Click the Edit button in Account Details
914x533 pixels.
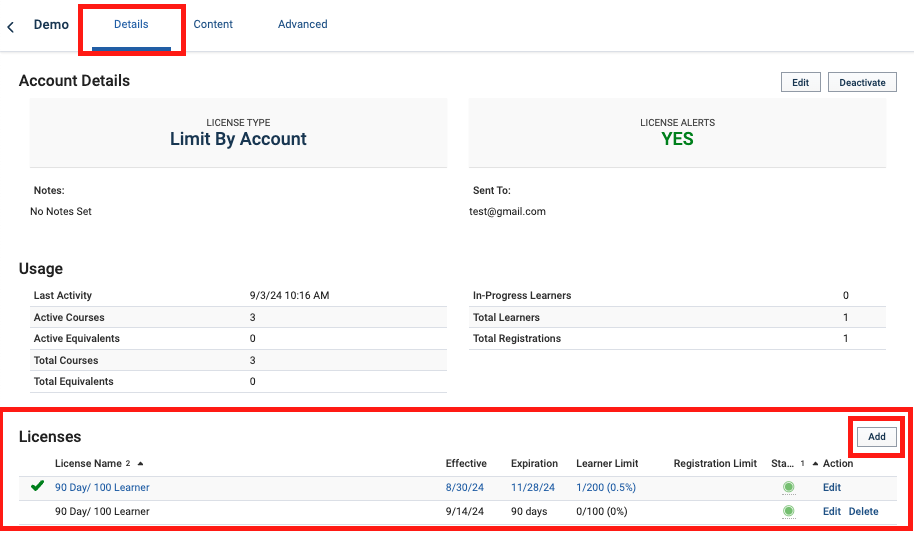click(800, 82)
